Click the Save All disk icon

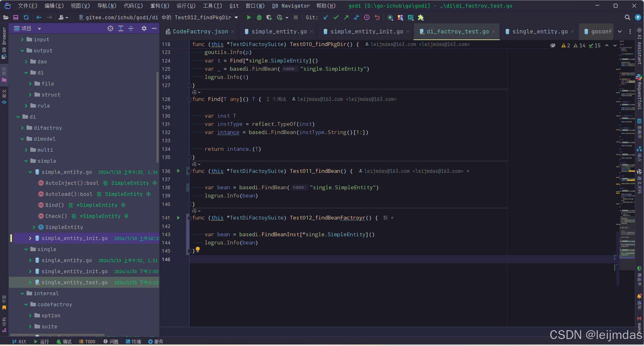pos(16,18)
